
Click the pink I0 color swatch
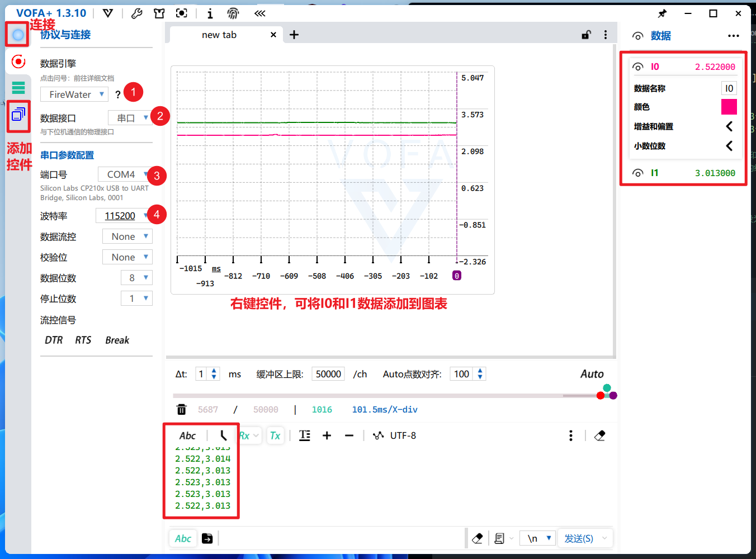729,107
